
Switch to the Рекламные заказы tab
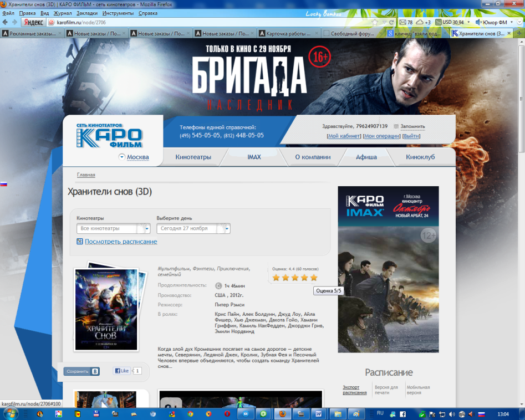pos(32,33)
